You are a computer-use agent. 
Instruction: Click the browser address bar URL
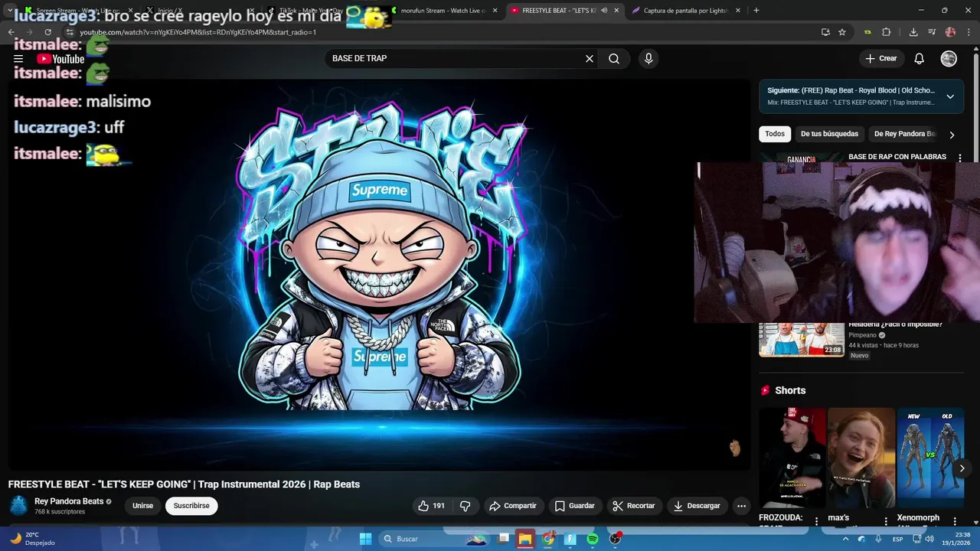(x=198, y=32)
